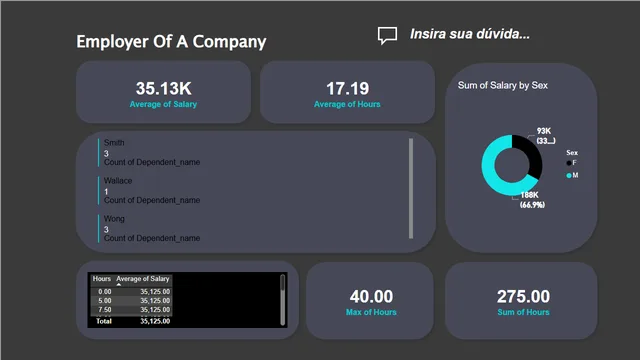Viewport: 640px width, 360px height.
Task: Select the Average of Salary card
Action: coord(163,92)
